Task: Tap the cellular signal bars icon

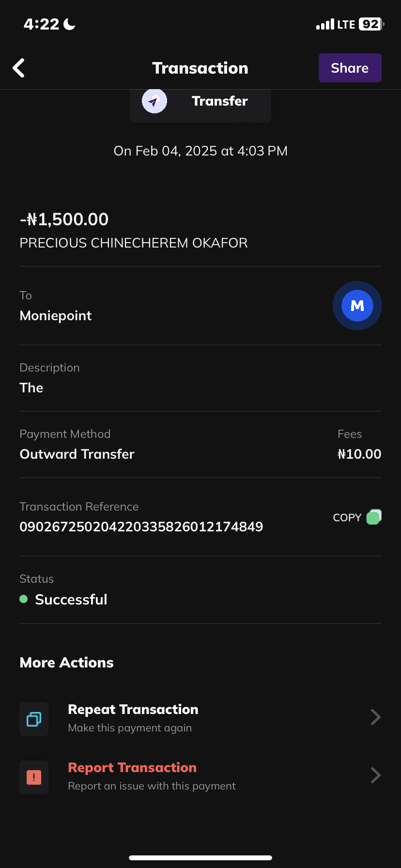Action: point(325,24)
